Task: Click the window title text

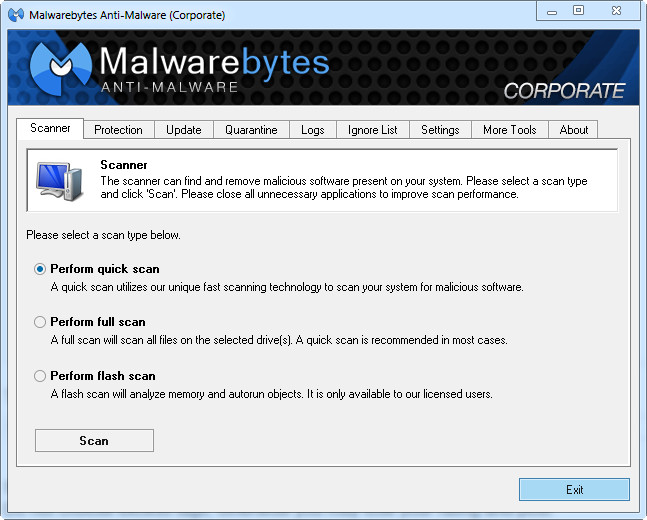Action: [127, 15]
